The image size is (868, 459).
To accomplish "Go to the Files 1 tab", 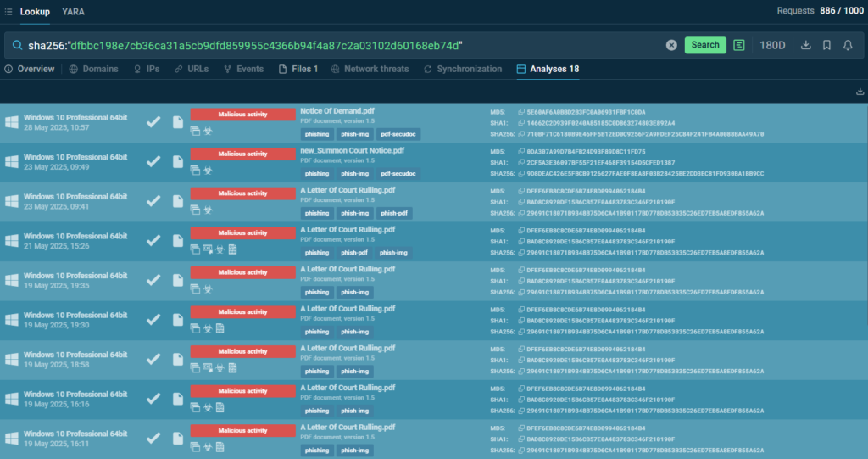I will (x=298, y=69).
